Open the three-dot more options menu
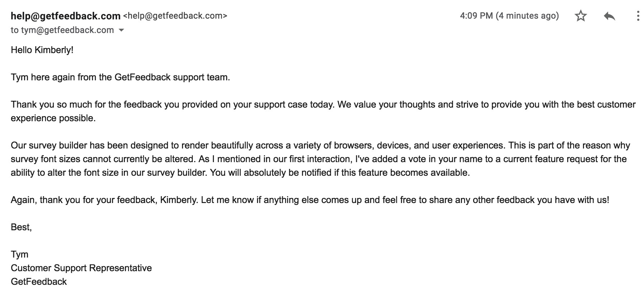Image resolution: width=644 pixels, height=297 pixels. (x=638, y=16)
